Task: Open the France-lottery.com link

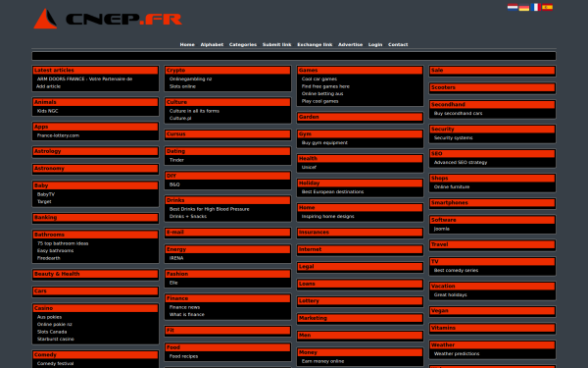Action: point(58,135)
